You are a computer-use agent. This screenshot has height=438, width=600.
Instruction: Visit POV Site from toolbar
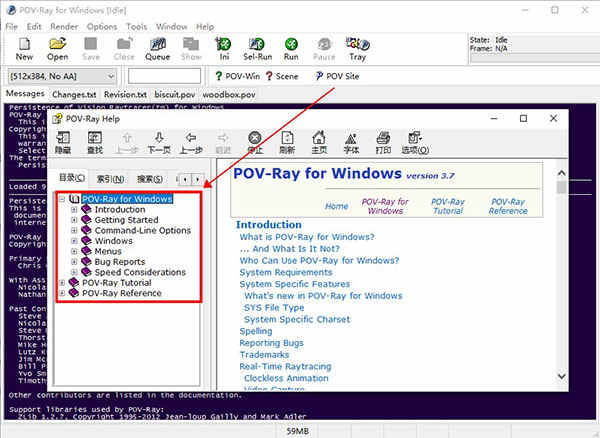pos(337,76)
